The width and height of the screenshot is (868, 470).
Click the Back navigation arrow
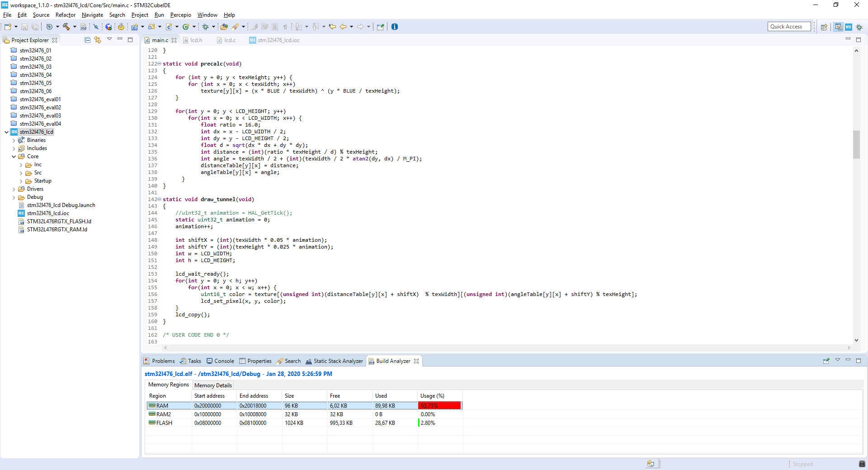tap(343, 27)
